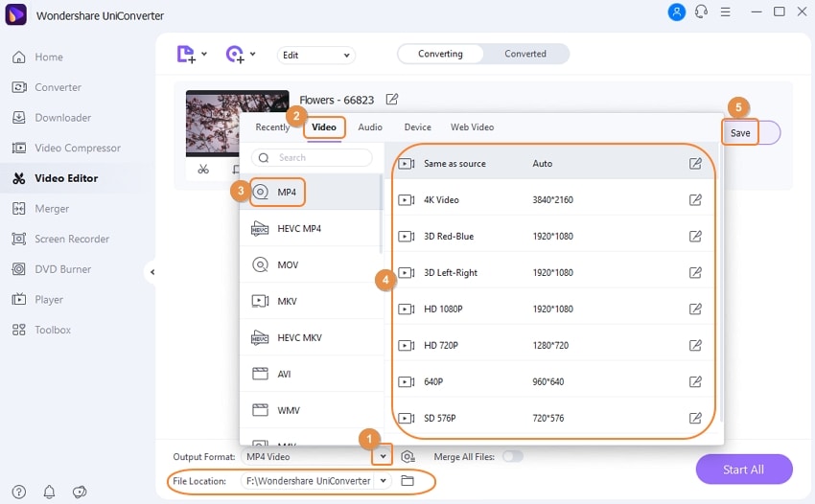This screenshot has height=504, width=815.
Task: Click the format Search field
Action: pos(312,157)
